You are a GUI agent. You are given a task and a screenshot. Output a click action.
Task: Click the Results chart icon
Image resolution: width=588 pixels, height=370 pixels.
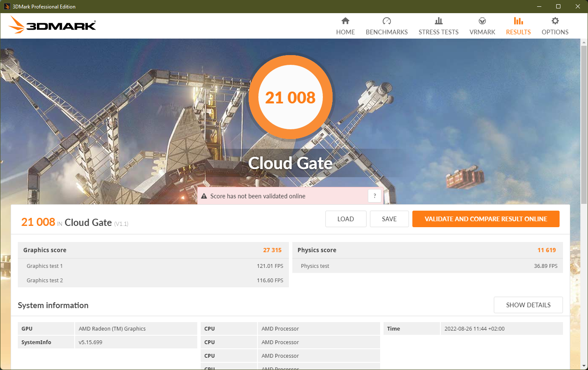click(x=518, y=21)
